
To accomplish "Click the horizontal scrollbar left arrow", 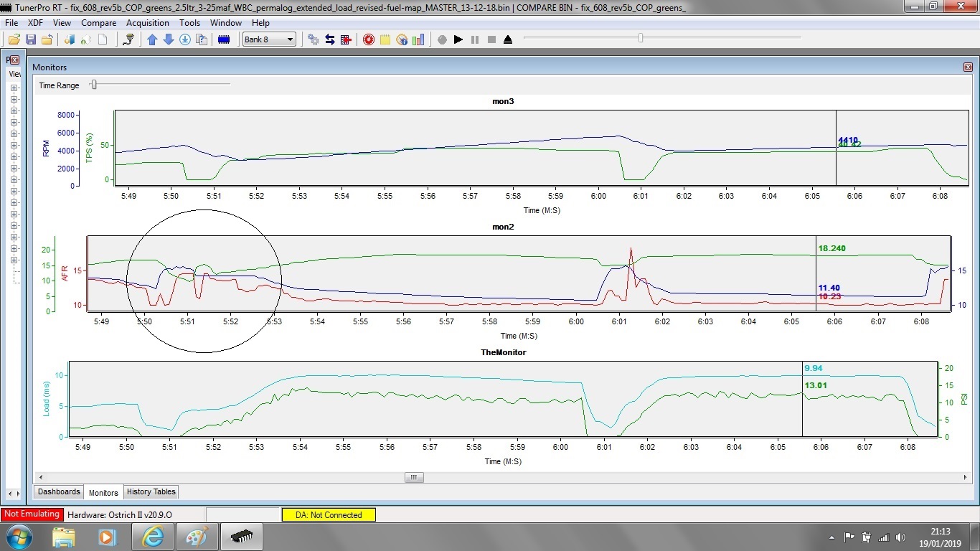I will [x=39, y=477].
